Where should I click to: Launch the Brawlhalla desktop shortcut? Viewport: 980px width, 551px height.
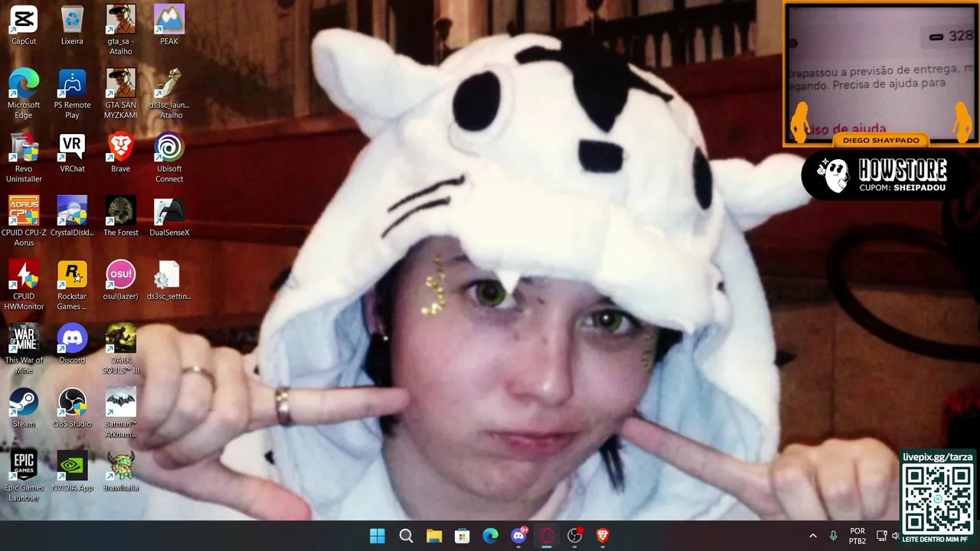121,471
